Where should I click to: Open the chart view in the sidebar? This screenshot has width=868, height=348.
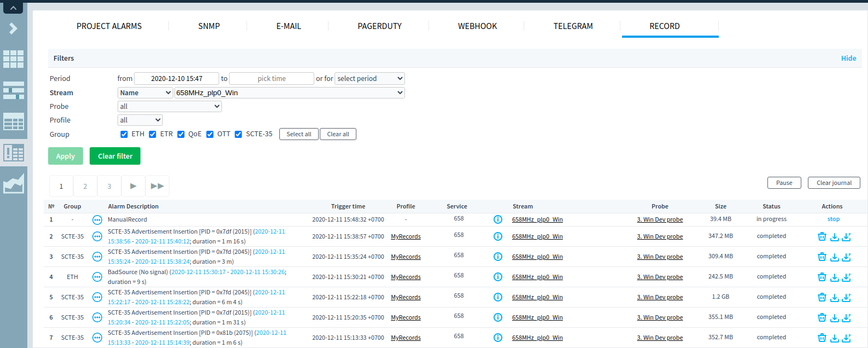coord(14,184)
